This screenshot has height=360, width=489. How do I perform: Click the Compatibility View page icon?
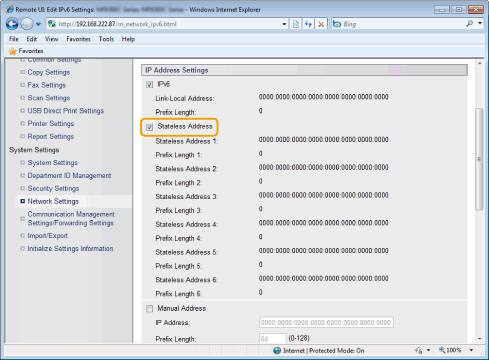click(296, 24)
